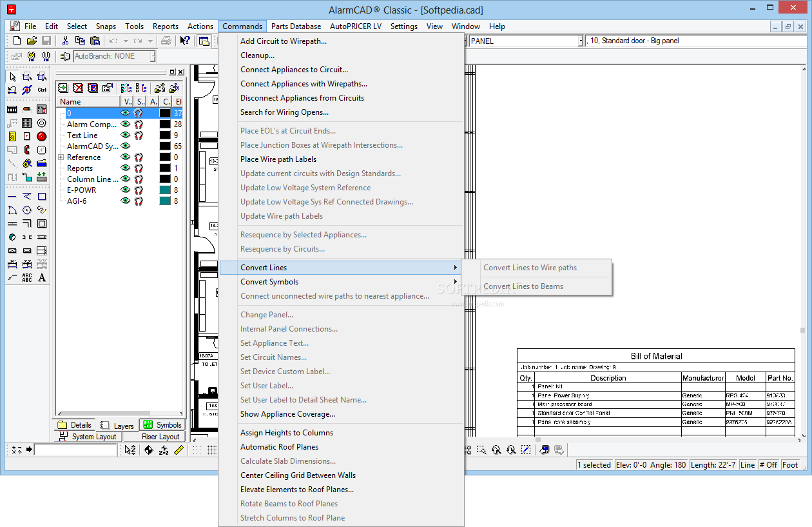Open the undo history dropdown arrow
The width and height of the screenshot is (812, 527).
point(125,41)
